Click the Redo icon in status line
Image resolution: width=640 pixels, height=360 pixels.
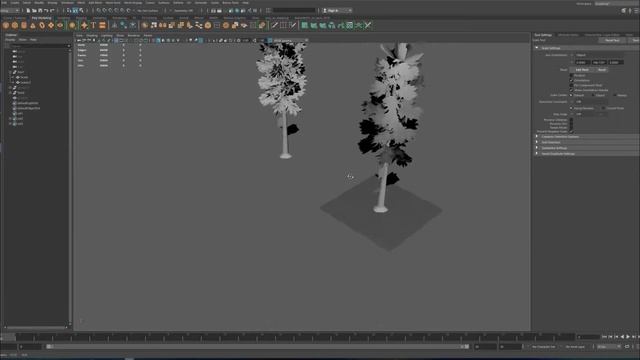pyautogui.click(x=52, y=11)
